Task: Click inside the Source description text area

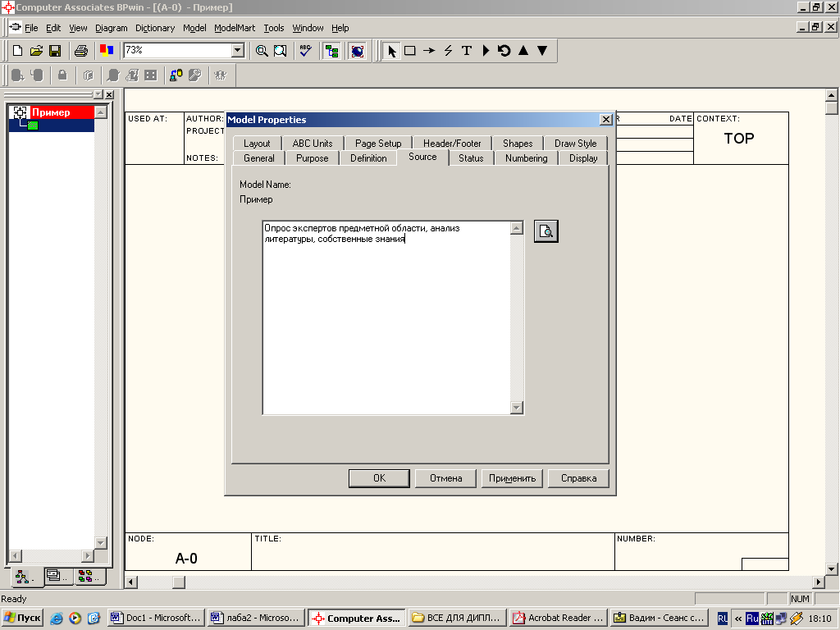Action: [x=386, y=328]
